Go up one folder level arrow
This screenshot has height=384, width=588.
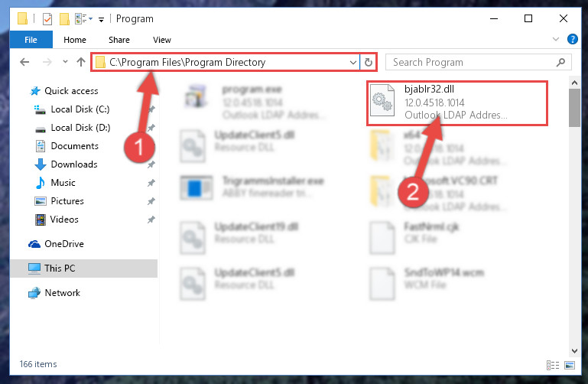pos(81,62)
